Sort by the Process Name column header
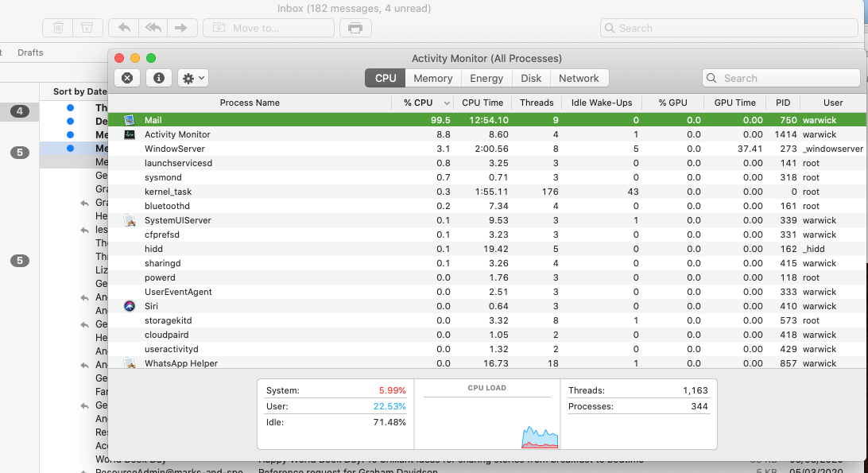This screenshot has width=868, height=473. [250, 103]
